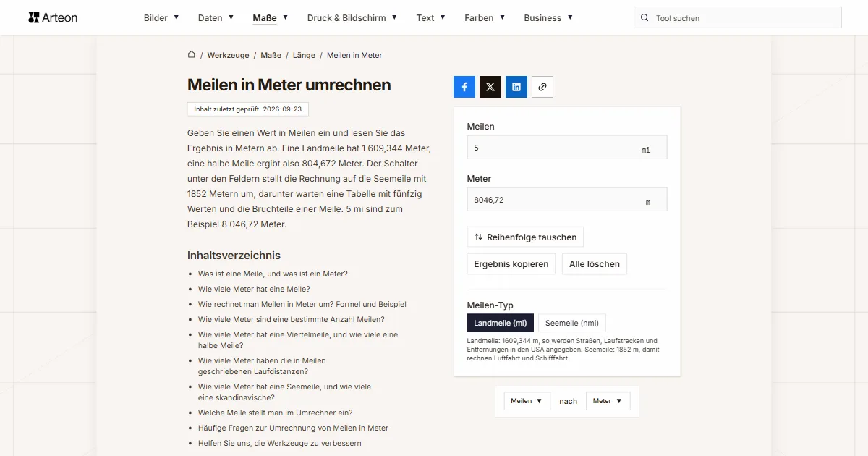The height and width of the screenshot is (456, 868).
Task: Share the page on LinkedIn
Action: point(516,87)
